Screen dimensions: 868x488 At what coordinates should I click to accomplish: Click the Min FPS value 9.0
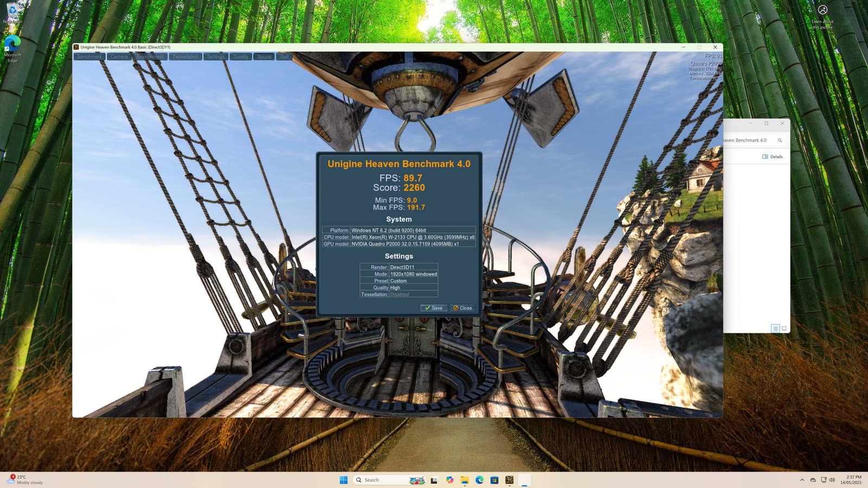[412, 200]
